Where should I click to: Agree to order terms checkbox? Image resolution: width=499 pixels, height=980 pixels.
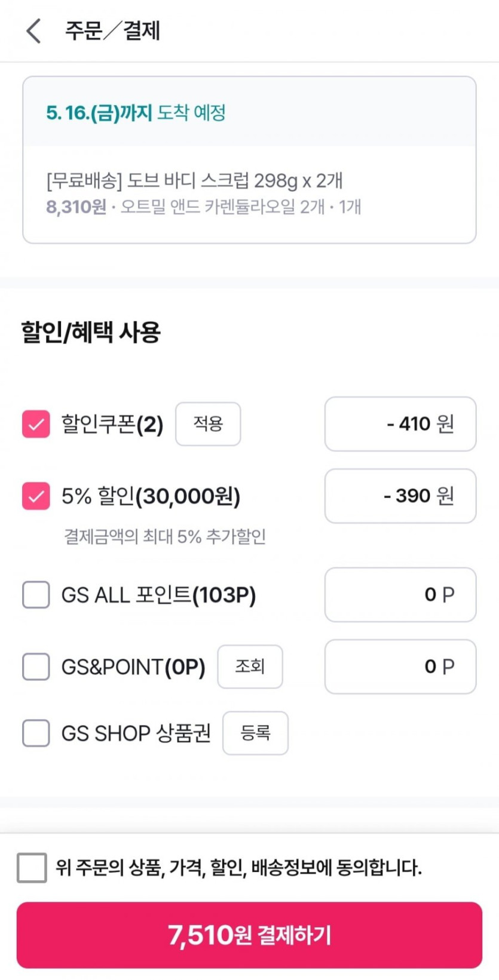click(32, 867)
